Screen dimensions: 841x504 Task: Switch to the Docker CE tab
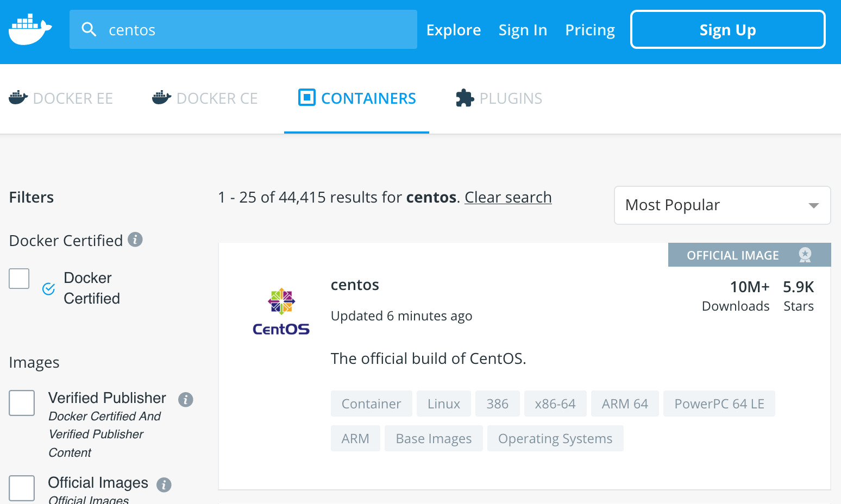click(205, 98)
